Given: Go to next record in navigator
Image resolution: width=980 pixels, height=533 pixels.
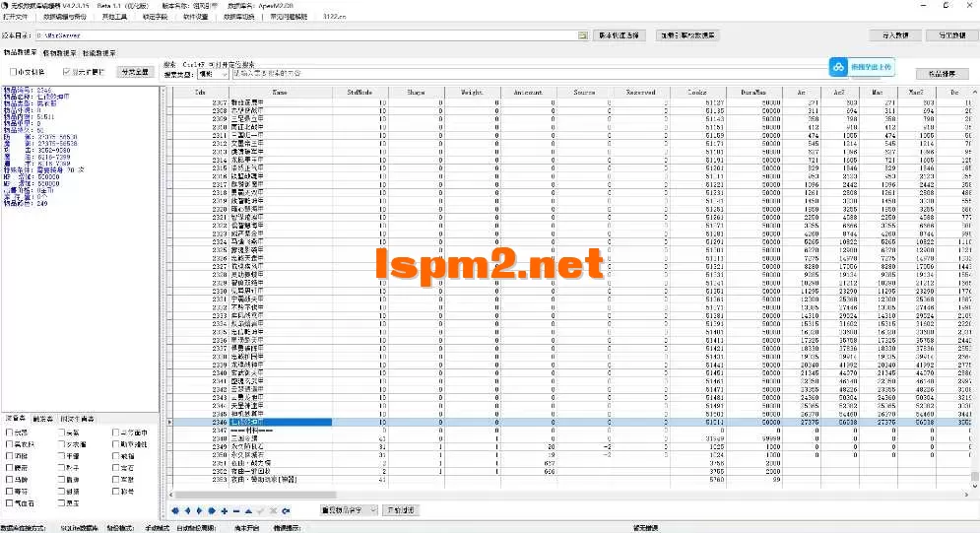Looking at the screenshot, I should tap(199, 510).
